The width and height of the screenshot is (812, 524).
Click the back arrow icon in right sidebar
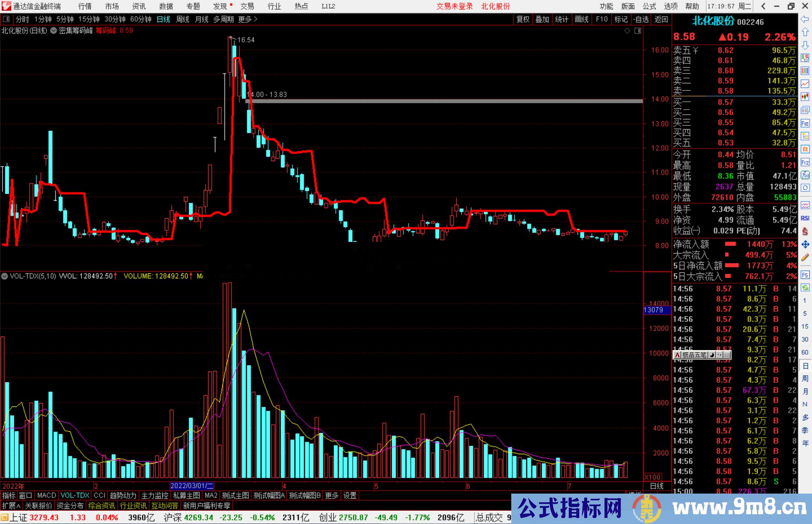805,19
